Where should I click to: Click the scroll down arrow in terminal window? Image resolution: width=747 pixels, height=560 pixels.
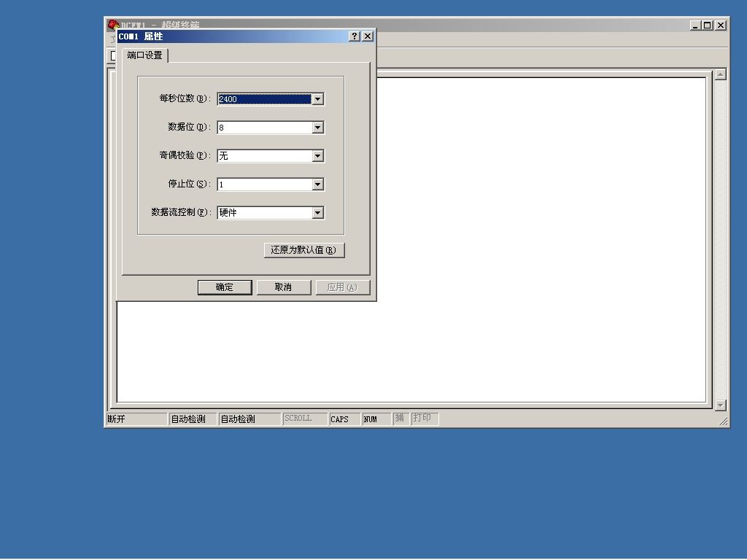720,405
